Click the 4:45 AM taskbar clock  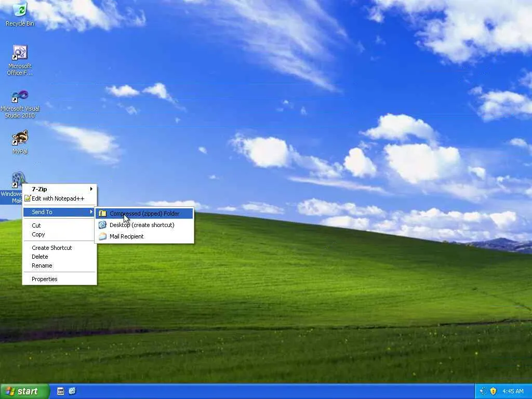(513, 391)
